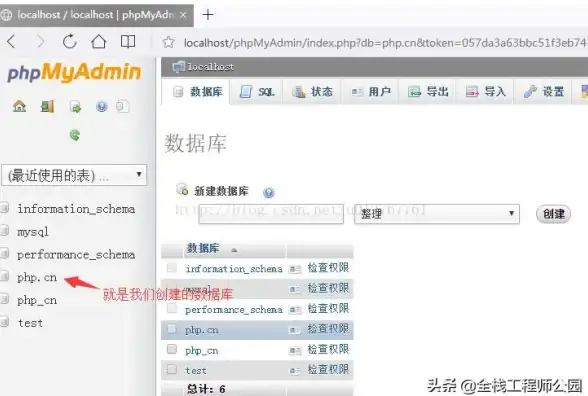Image resolution: width=588 pixels, height=396 pixels.
Task: Open php_cn in the database table
Action: click(x=202, y=351)
